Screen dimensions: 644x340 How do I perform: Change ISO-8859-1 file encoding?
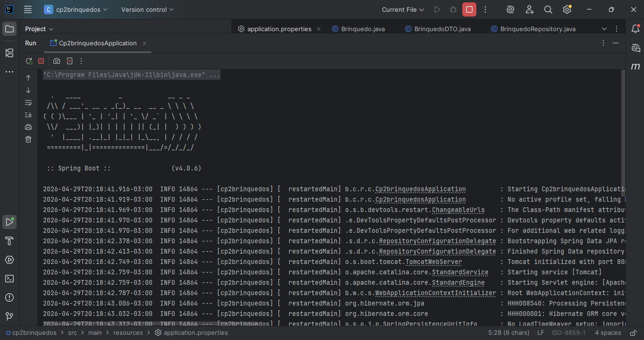[x=568, y=332]
